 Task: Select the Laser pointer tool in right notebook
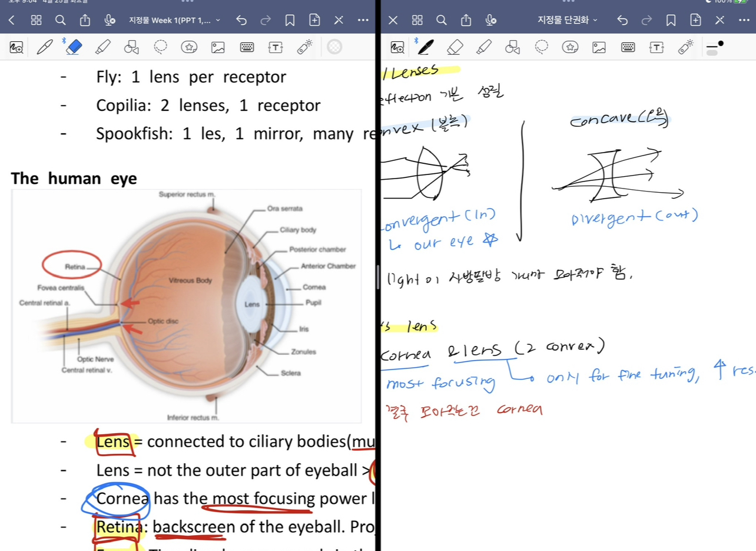[685, 47]
